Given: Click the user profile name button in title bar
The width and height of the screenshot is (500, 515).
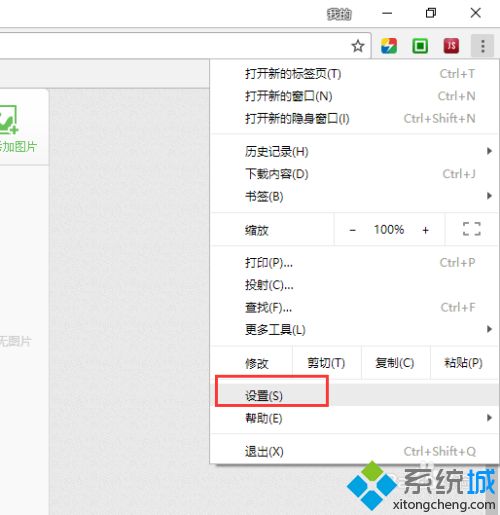Looking at the screenshot, I should point(339,14).
